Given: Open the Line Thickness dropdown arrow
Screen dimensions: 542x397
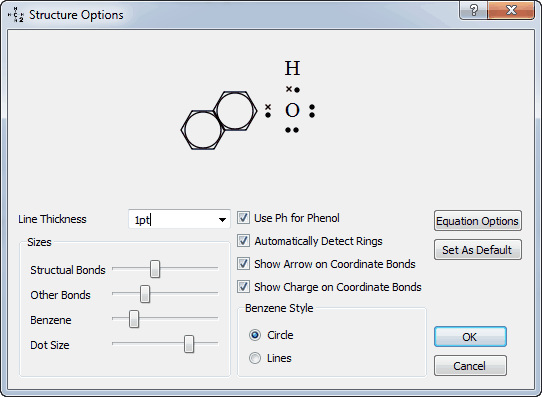Looking at the screenshot, I should 222,219.
